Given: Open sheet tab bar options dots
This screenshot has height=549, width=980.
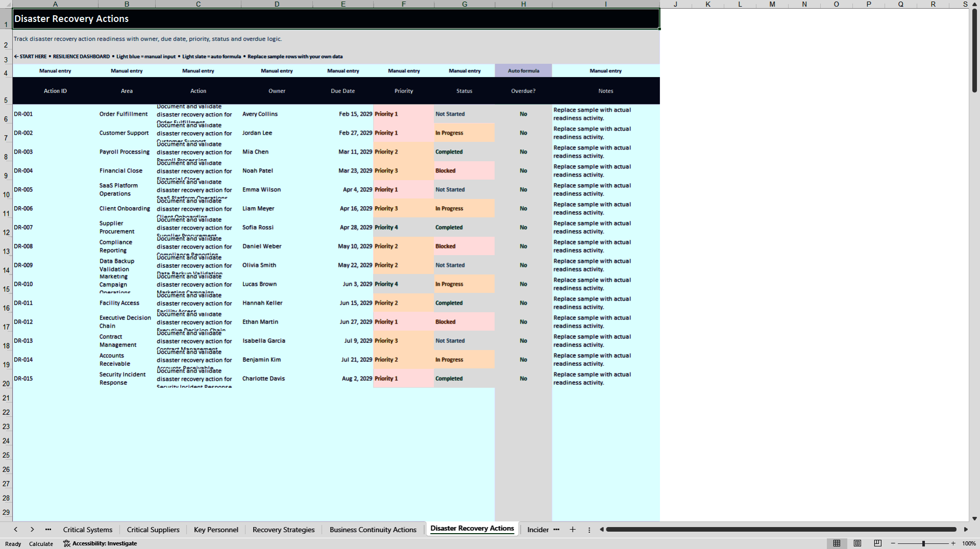Looking at the screenshot, I should coord(589,530).
